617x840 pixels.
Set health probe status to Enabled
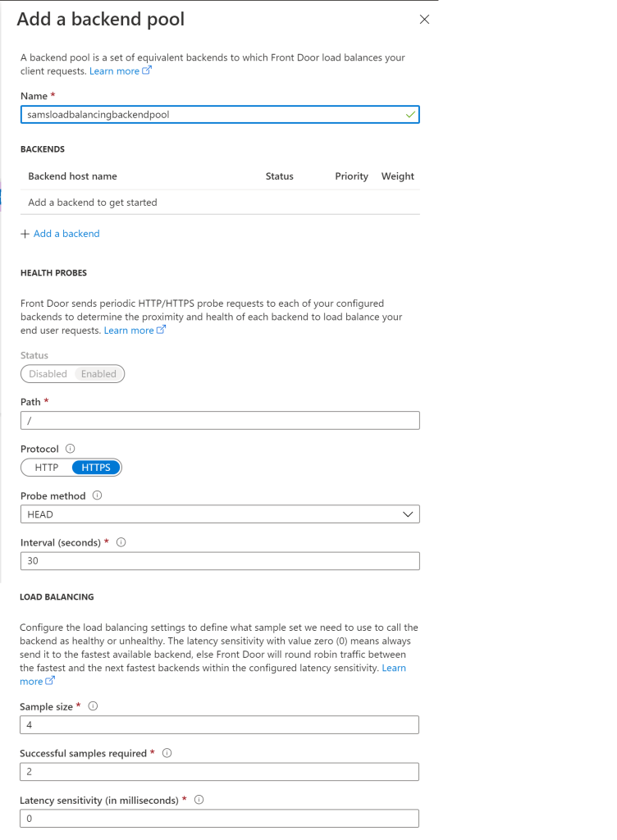(x=98, y=374)
